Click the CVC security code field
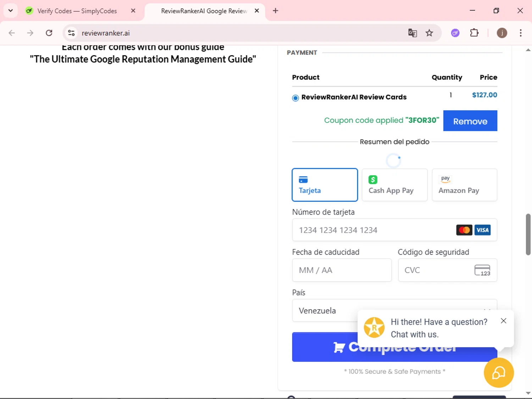532x399 pixels. [x=448, y=270]
